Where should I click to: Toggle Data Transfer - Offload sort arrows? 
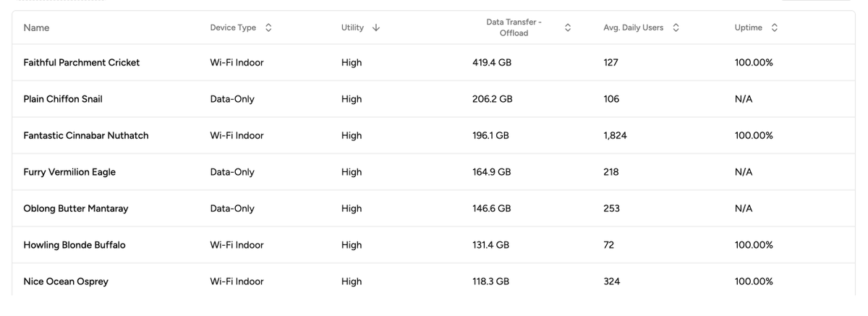click(x=568, y=27)
